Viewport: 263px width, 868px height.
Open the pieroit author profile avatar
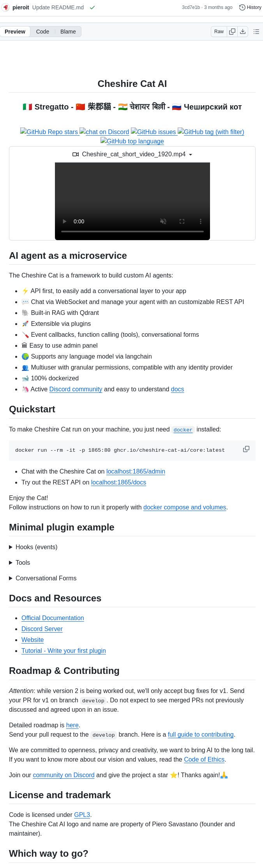6,7
